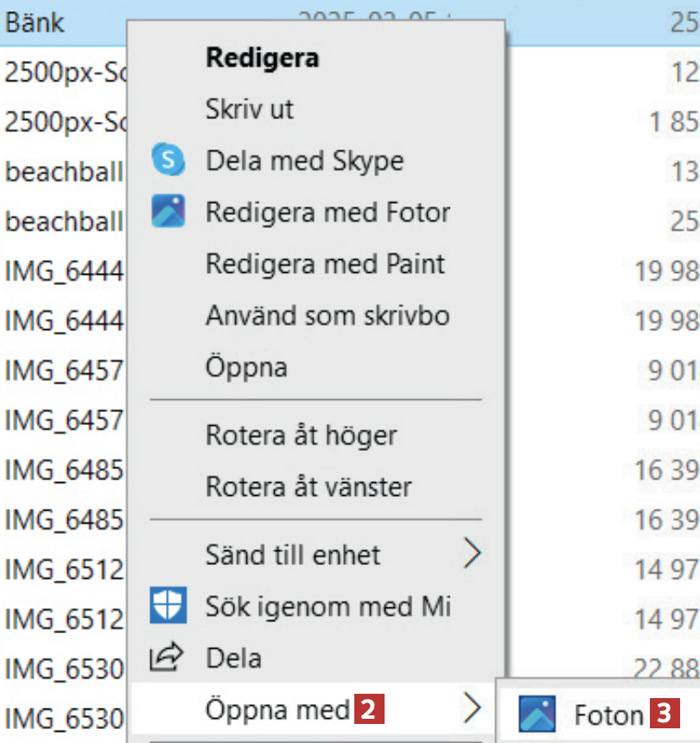Expand the Öppna med submenu arrow
This screenshot has width=700, height=743.
pyautogui.click(x=471, y=709)
